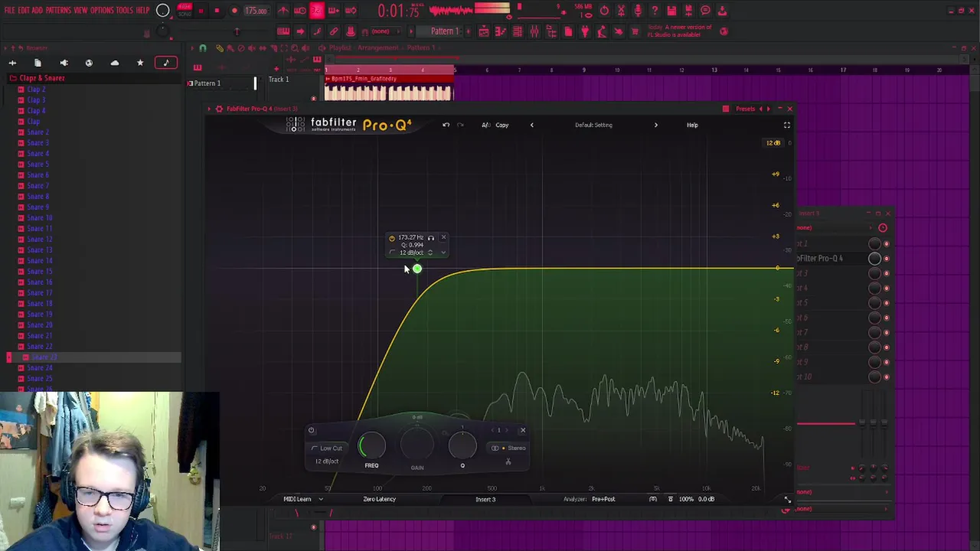Click the Insert 3 instance label
This screenshot has width=980, height=551.
[x=485, y=499]
